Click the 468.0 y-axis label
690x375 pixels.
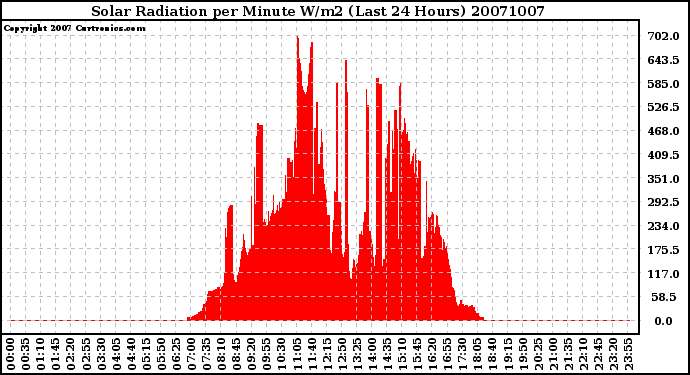663,131
